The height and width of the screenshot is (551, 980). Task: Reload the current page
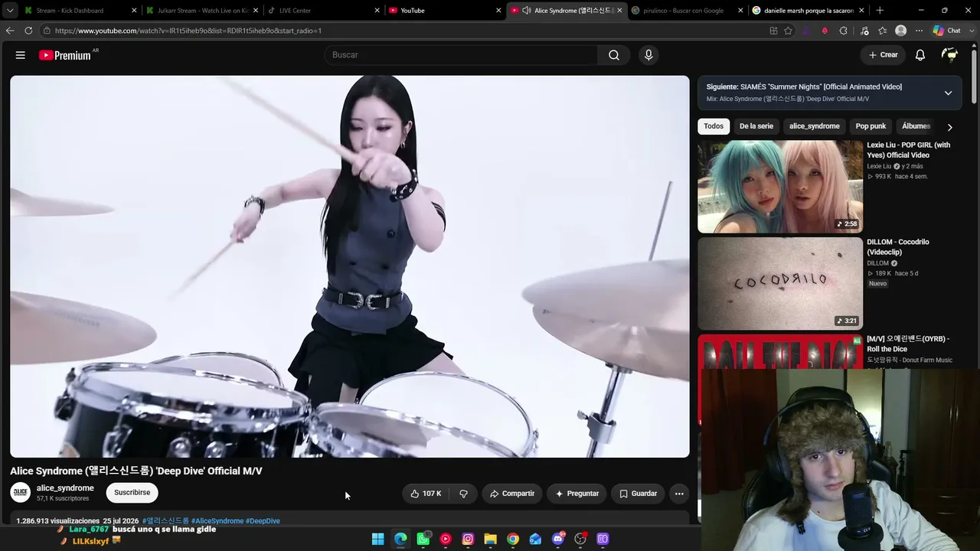tap(28, 31)
